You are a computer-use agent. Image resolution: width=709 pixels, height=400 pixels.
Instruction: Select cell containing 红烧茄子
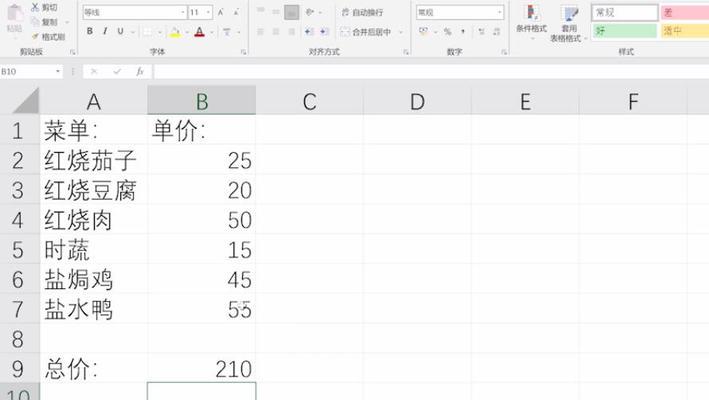94,160
